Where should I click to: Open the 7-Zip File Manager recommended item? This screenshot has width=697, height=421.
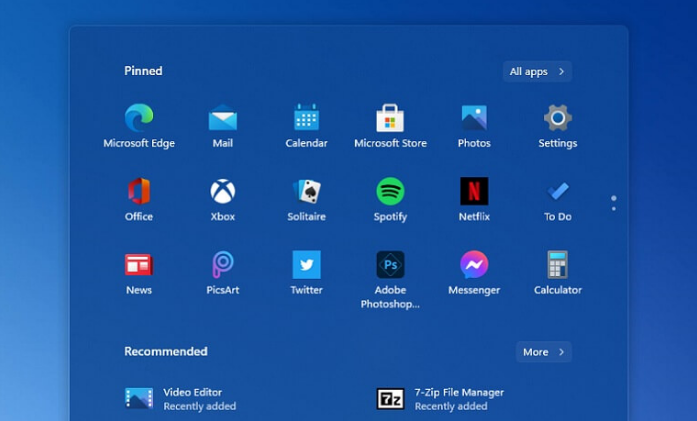click(440, 399)
